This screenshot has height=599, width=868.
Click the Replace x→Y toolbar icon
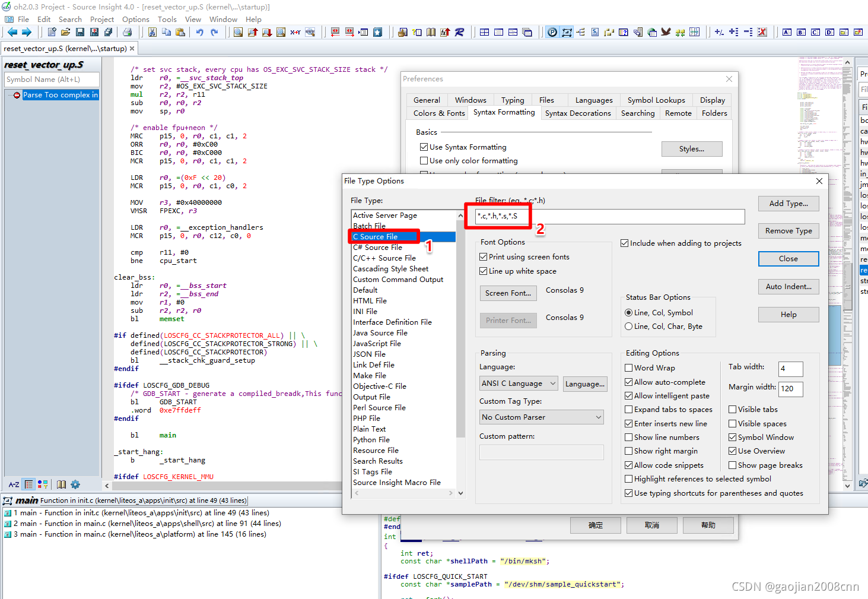[294, 32]
